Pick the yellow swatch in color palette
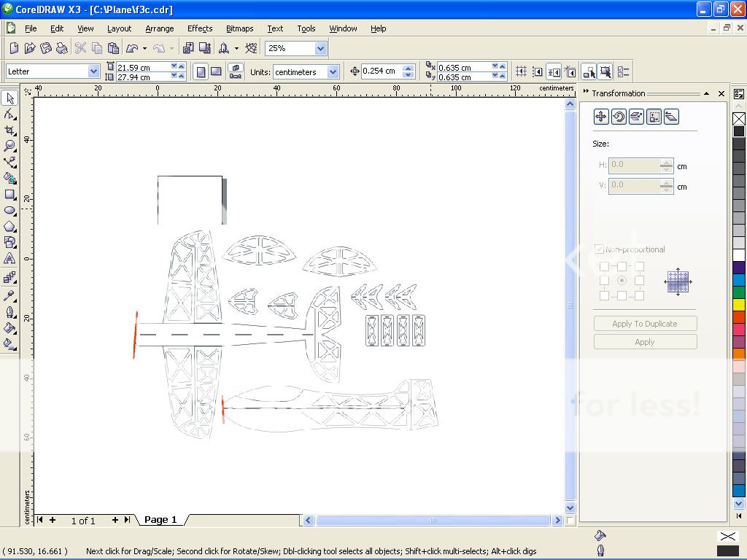The width and height of the screenshot is (747, 560). pos(739,305)
